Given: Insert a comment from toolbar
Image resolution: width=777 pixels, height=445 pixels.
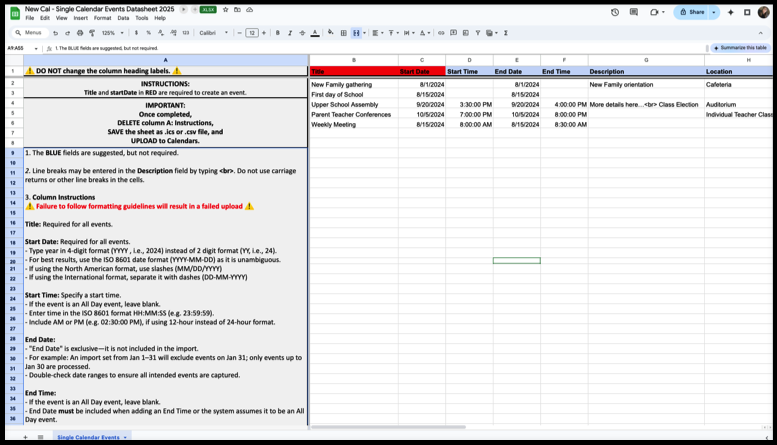Looking at the screenshot, I should [x=453, y=33].
